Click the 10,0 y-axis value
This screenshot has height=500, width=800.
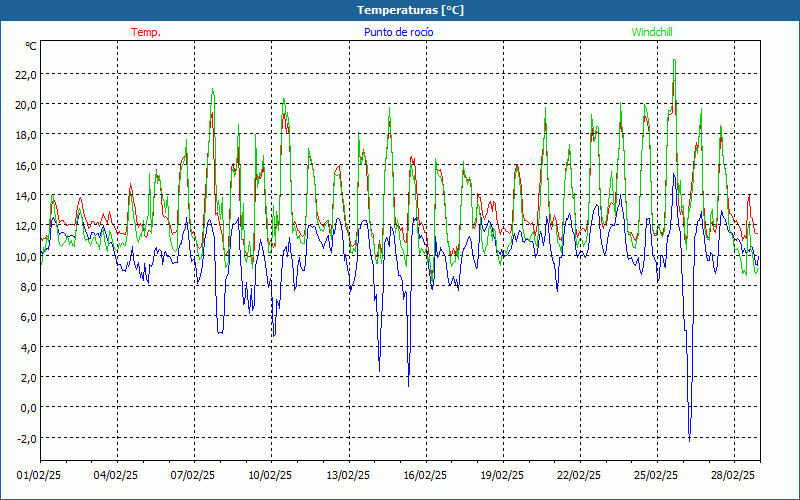coord(26,256)
